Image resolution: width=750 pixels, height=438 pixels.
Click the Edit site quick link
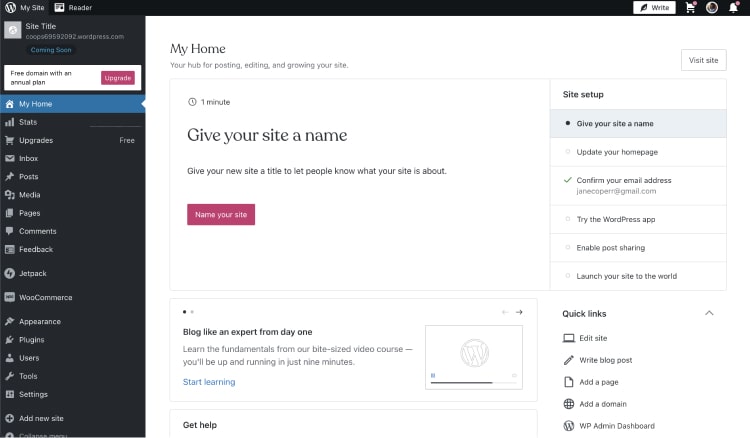point(585,338)
